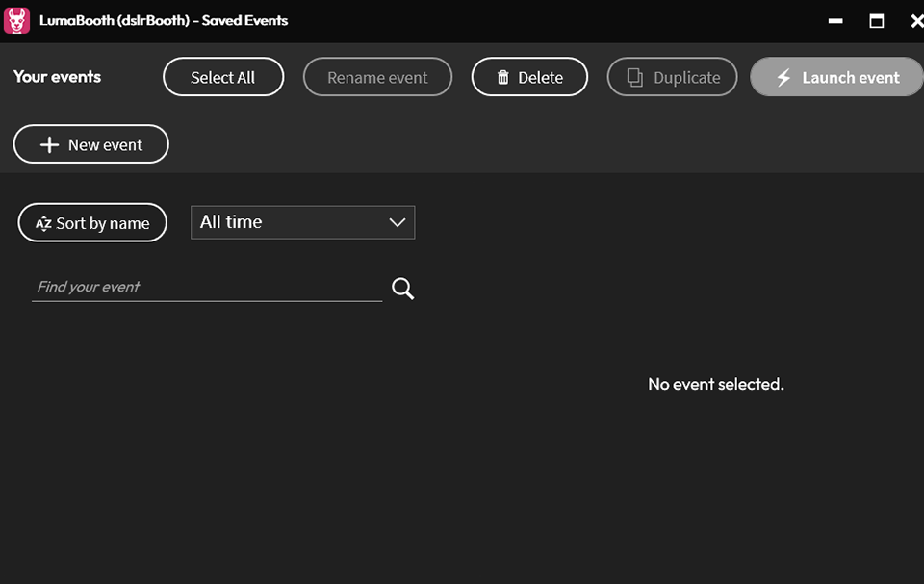The height and width of the screenshot is (584, 924).
Task: Create a New event
Action: tap(90, 143)
